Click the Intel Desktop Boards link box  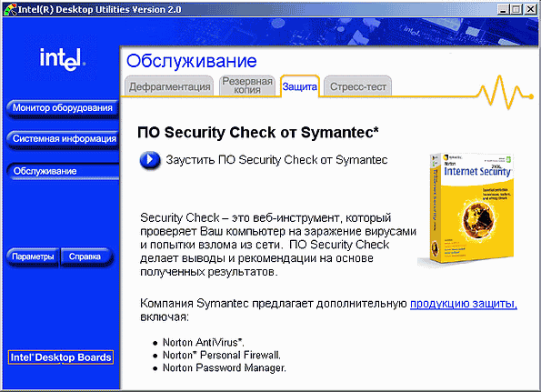[x=61, y=357]
